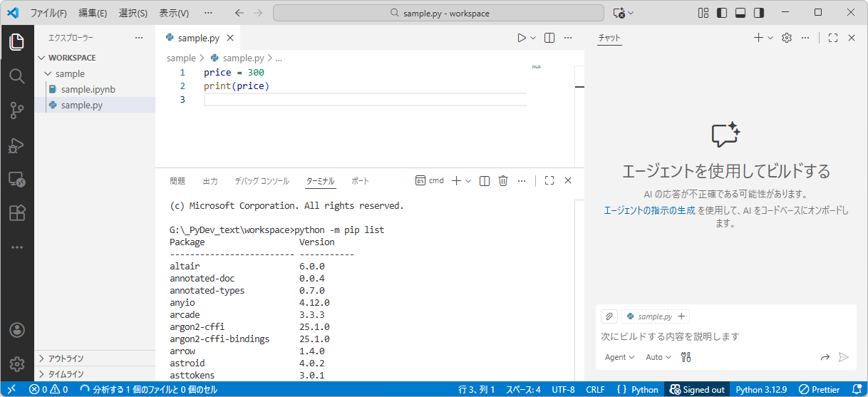This screenshot has height=397, width=868.
Task: Open the Source Control view
Action: (x=16, y=110)
